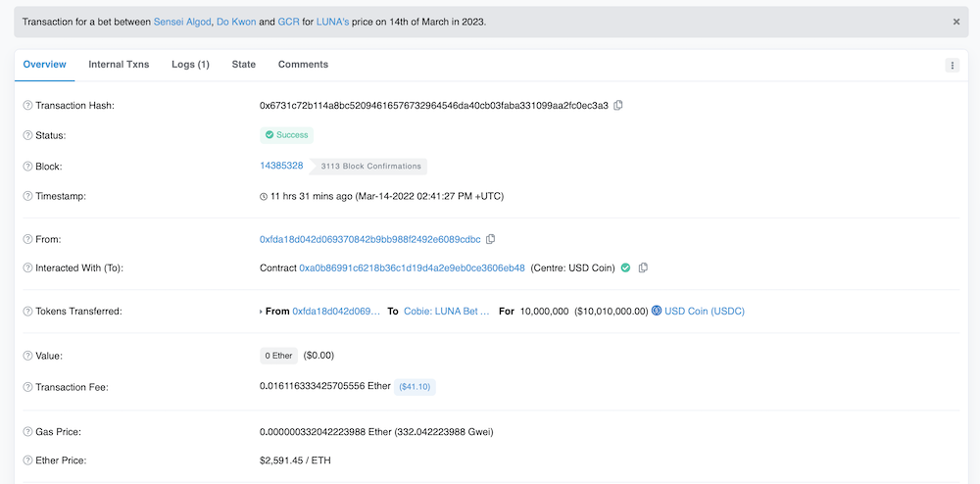Click the help icon beside Interacted With (To)
The height and width of the screenshot is (484, 980).
(x=27, y=267)
